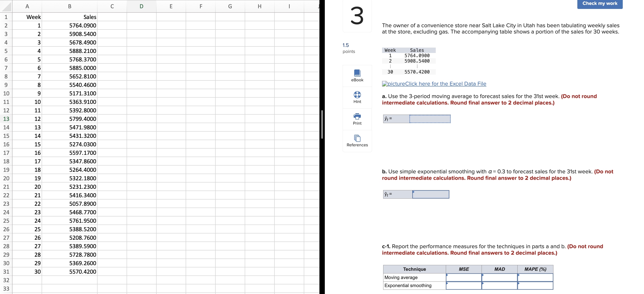
Task: Click the Hint lifebuoy icon
Action: [357, 95]
